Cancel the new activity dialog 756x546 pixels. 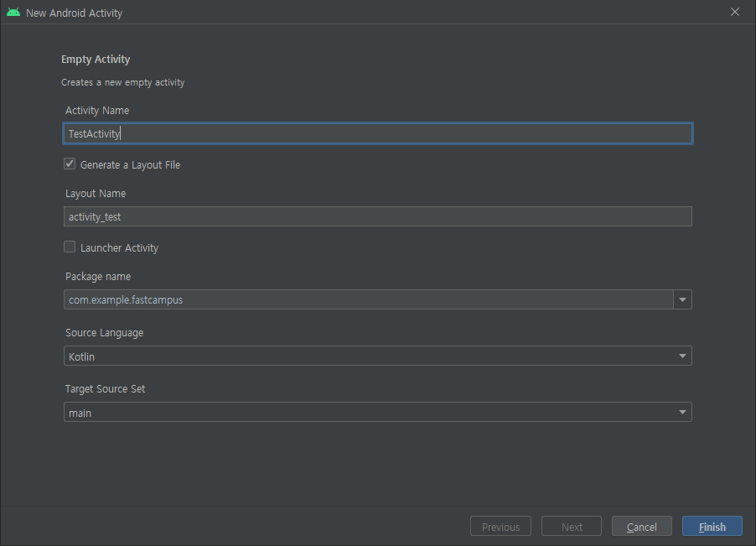642,527
